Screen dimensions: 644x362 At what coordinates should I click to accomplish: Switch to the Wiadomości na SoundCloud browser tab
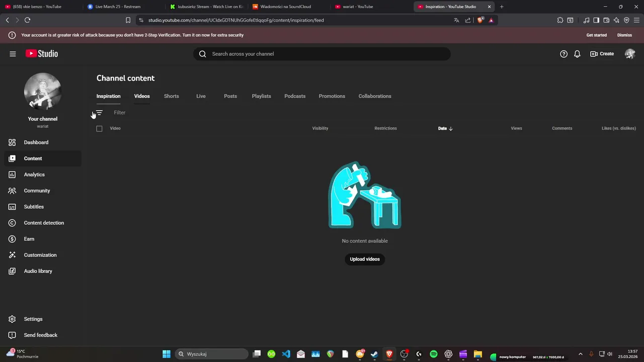[x=288, y=7]
